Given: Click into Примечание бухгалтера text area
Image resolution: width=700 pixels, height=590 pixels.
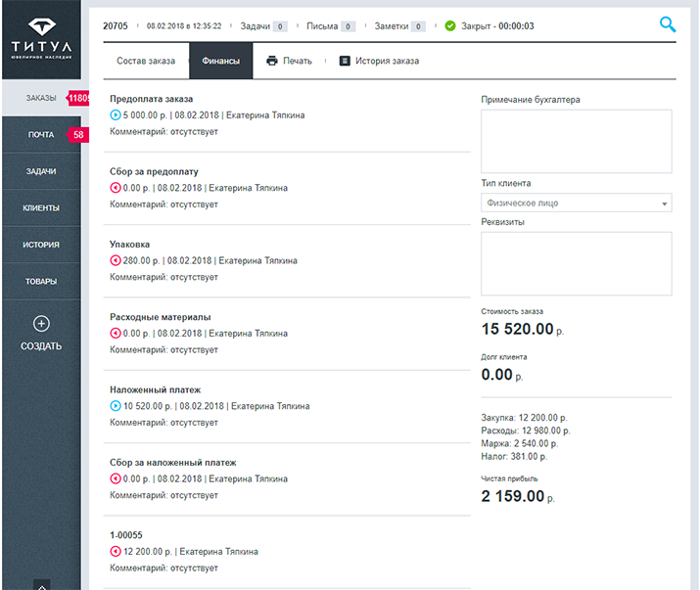Looking at the screenshot, I should (x=576, y=142).
